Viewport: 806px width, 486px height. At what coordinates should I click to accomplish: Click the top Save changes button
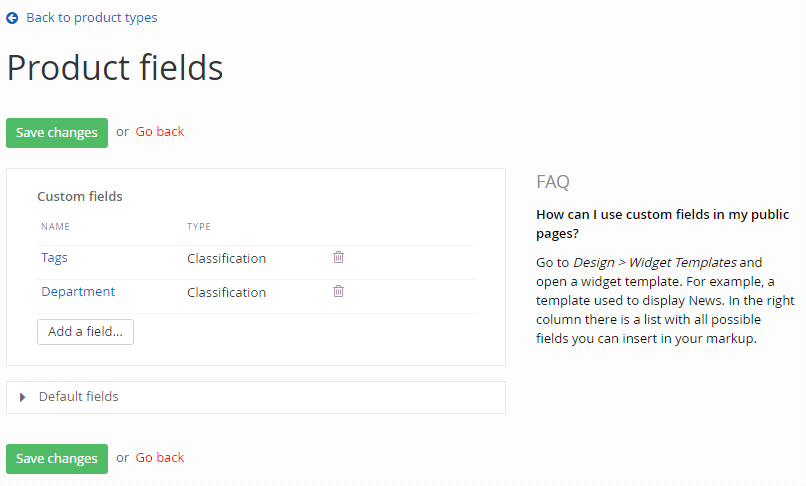point(57,133)
